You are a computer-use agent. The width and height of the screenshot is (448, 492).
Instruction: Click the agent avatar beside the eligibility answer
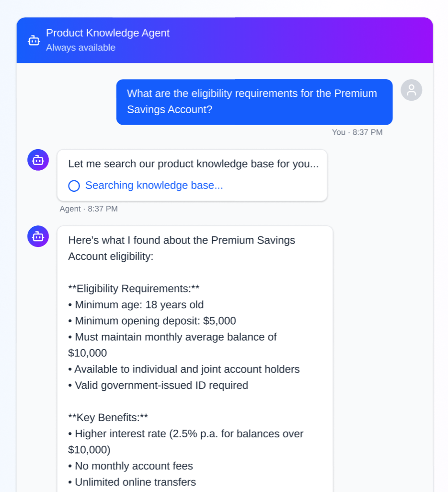(x=38, y=236)
